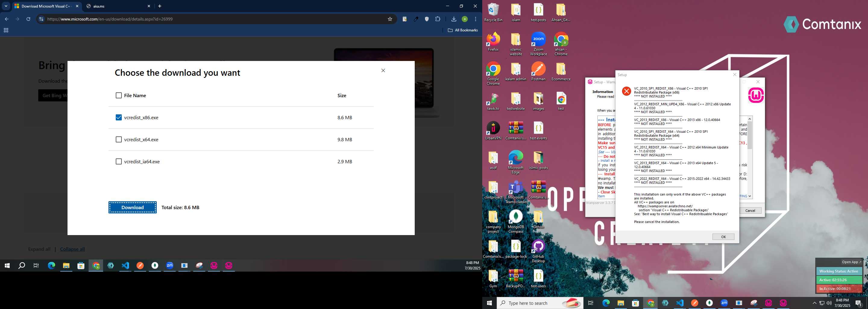Click OK in the Setup error dialog
This screenshot has height=309, width=868.
[x=723, y=237]
